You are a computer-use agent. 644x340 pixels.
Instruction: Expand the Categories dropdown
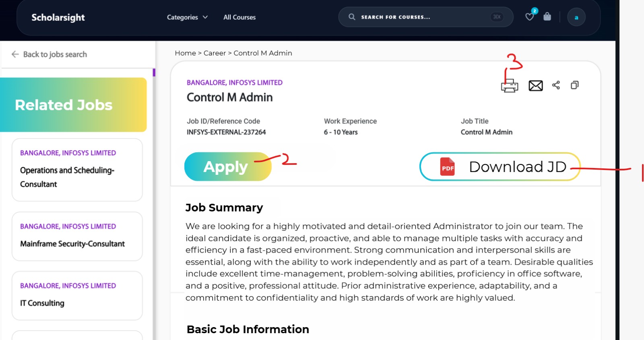pyautogui.click(x=187, y=17)
